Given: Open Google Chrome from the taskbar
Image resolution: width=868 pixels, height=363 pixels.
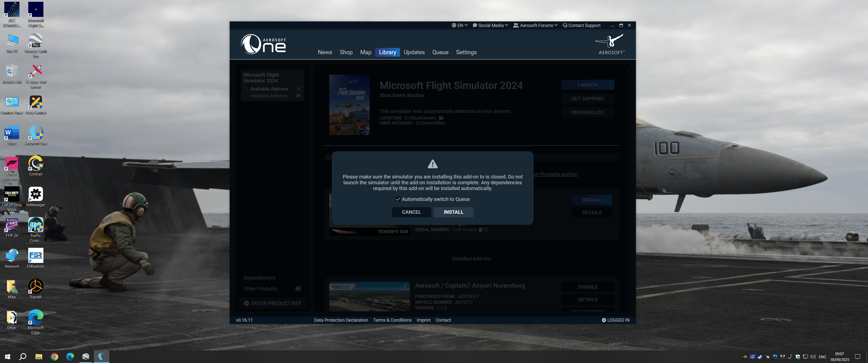Looking at the screenshot, I should pyautogui.click(x=54, y=357).
